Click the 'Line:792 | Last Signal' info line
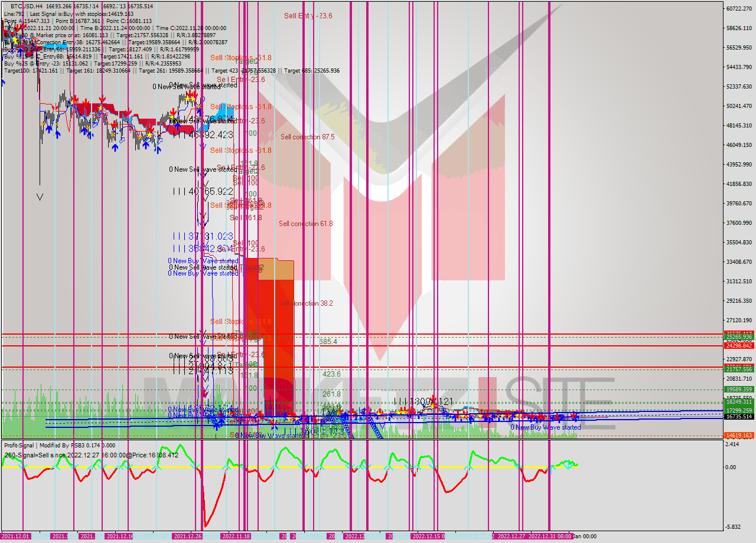The image size is (756, 543). click(x=69, y=14)
